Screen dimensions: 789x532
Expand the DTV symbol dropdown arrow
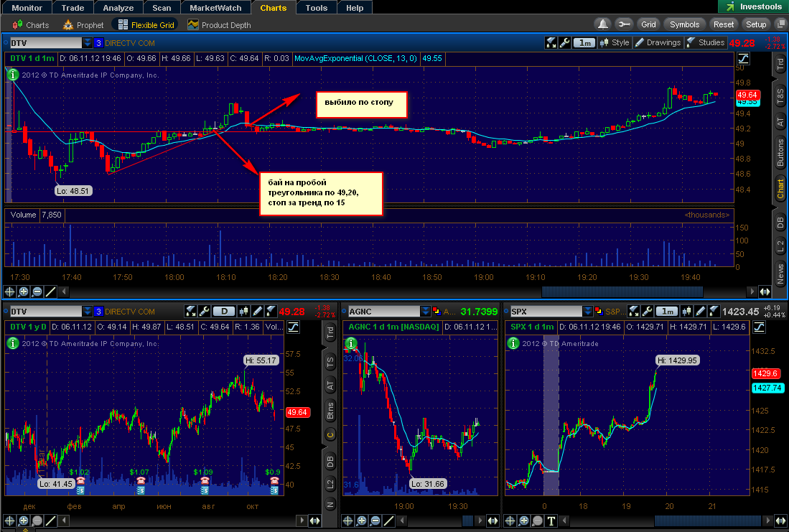[x=88, y=43]
